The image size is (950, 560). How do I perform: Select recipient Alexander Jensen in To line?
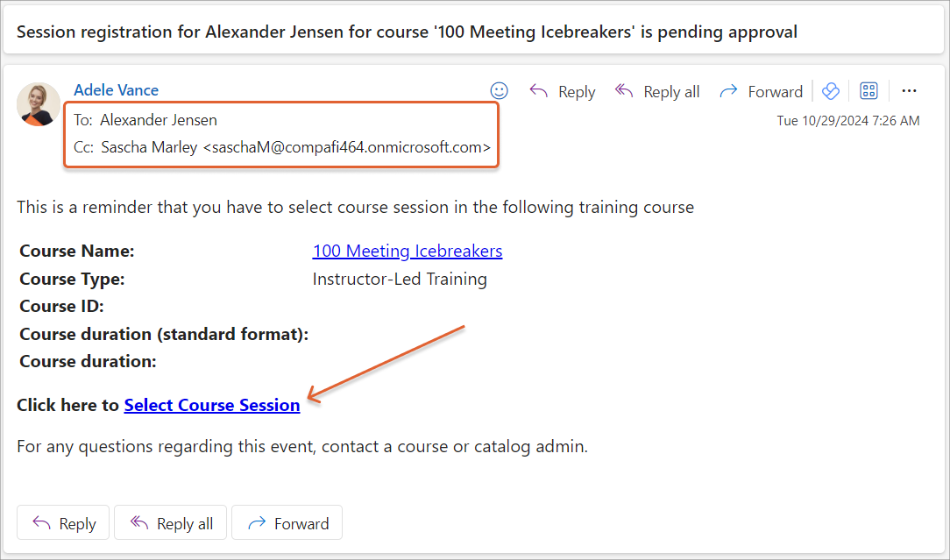pyautogui.click(x=159, y=120)
